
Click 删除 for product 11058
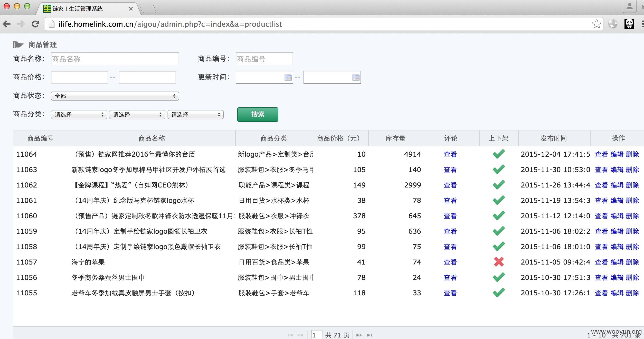(x=632, y=247)
